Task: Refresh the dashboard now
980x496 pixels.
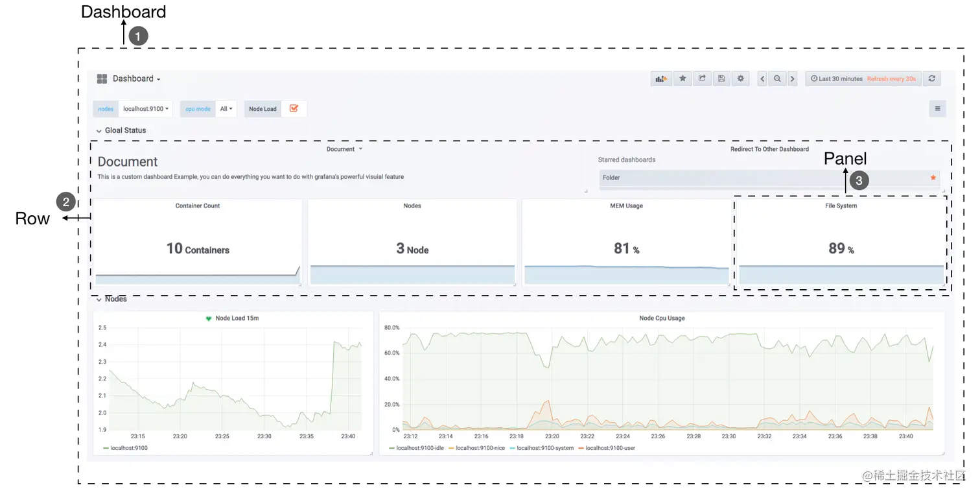Action: coord(931,78)
